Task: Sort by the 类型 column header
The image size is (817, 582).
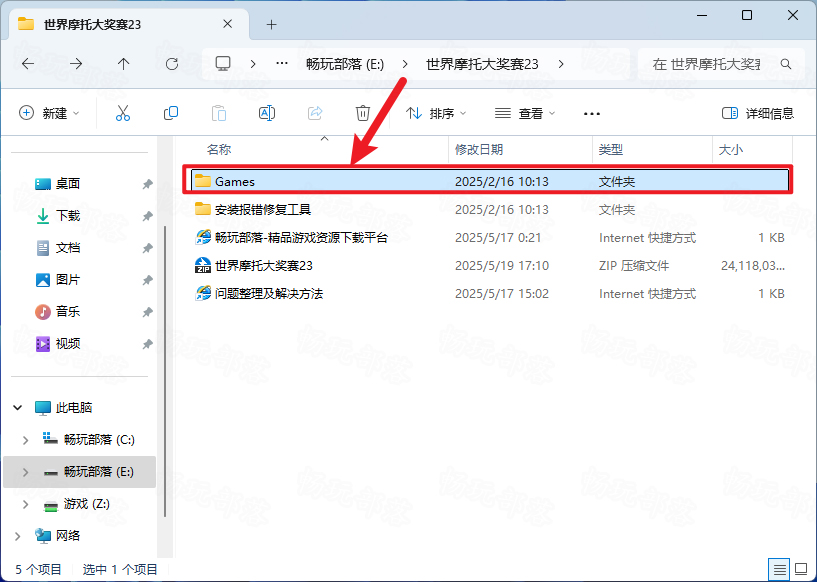Action: (x=652, y=150)
